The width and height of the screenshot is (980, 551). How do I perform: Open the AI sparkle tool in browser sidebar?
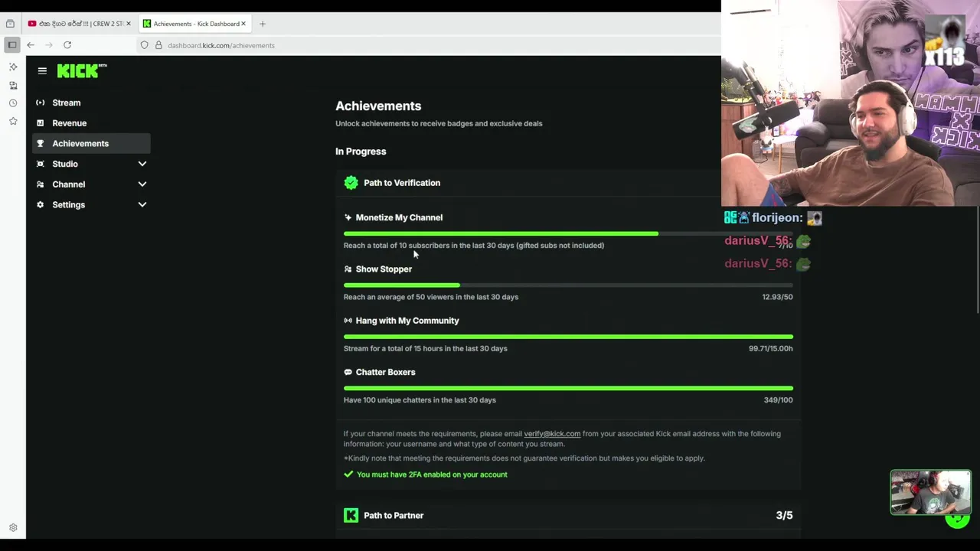pos(13,67)
